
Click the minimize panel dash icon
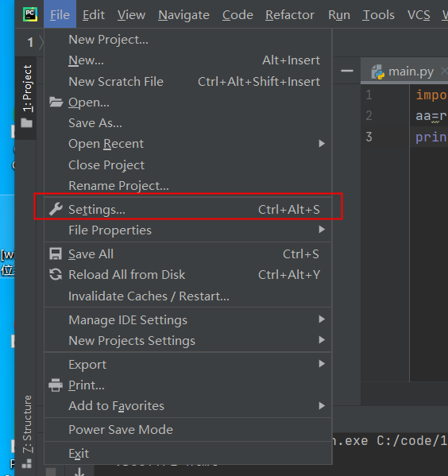click(347, 71)
